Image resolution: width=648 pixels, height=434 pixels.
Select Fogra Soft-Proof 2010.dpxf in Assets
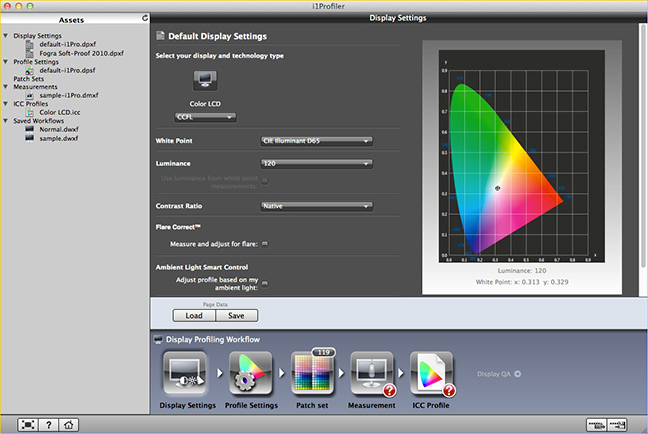81,53
